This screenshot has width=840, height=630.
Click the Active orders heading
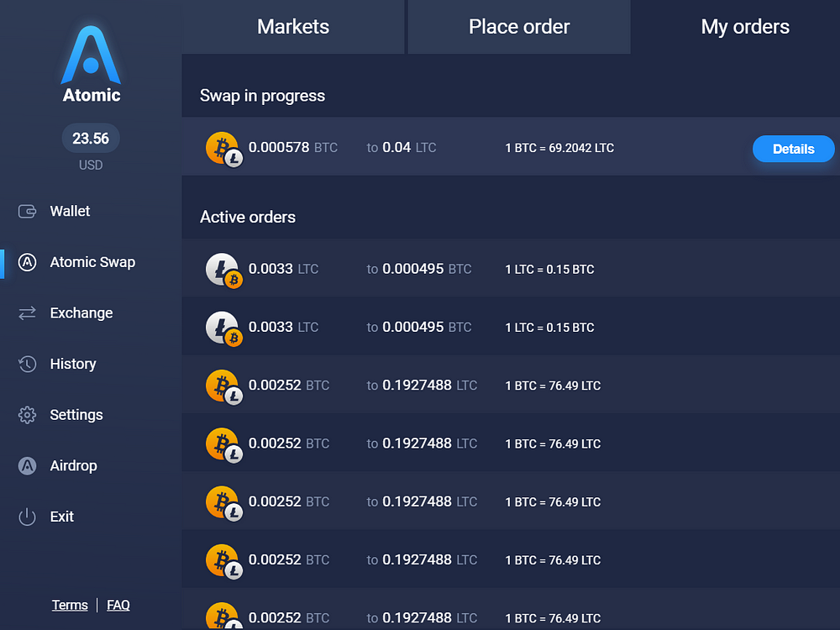coord(248,217)
